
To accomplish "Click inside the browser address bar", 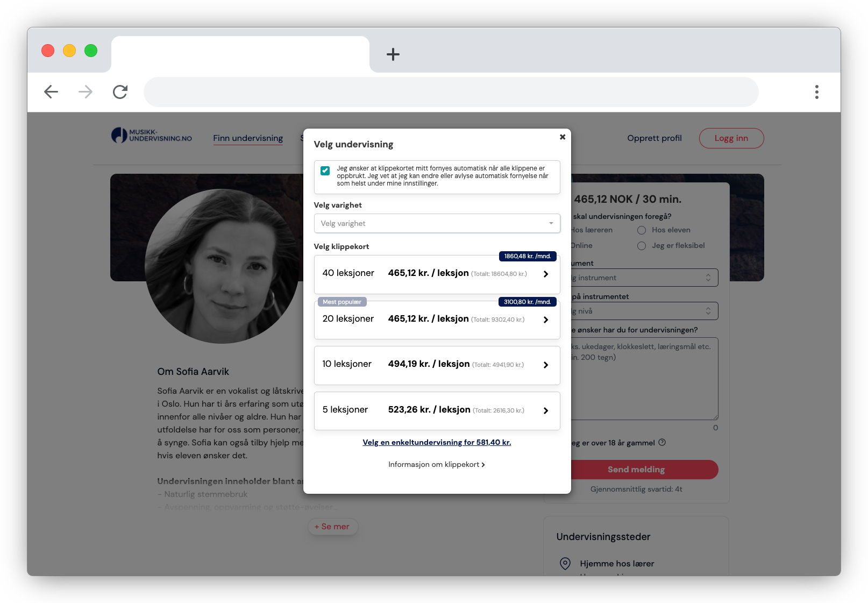I will coord(451,91).
